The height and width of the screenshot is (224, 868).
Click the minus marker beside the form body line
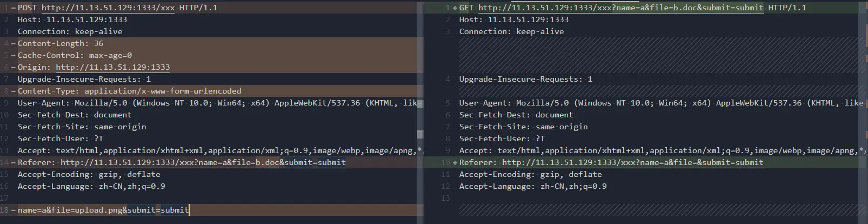click(13, 210)
